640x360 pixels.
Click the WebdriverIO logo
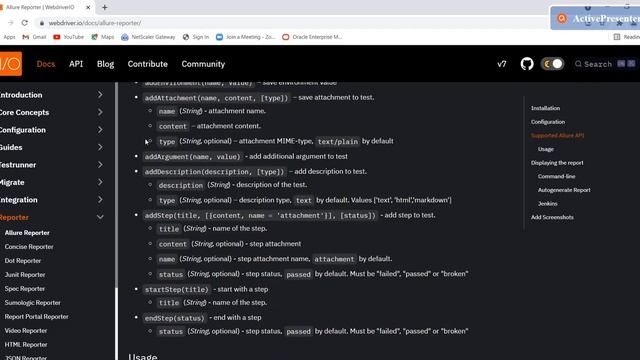[x=11, y=64]
